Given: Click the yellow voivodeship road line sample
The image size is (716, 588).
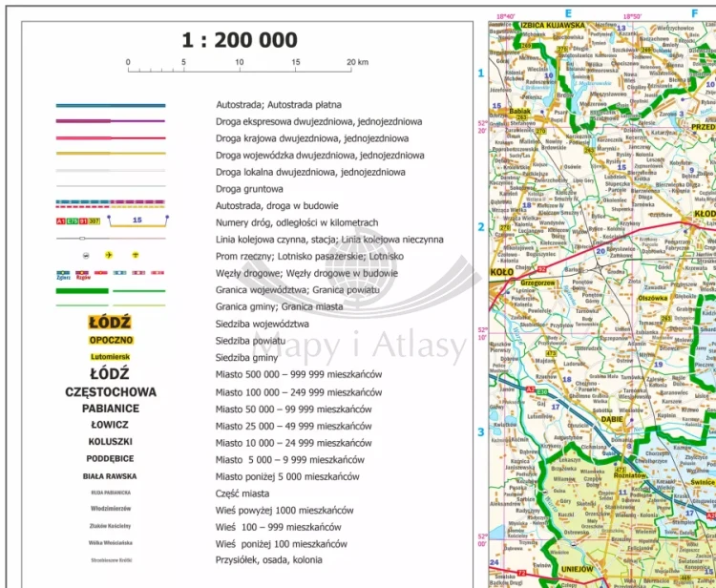Looking at the screenshot, I should [x=111, y=154].
